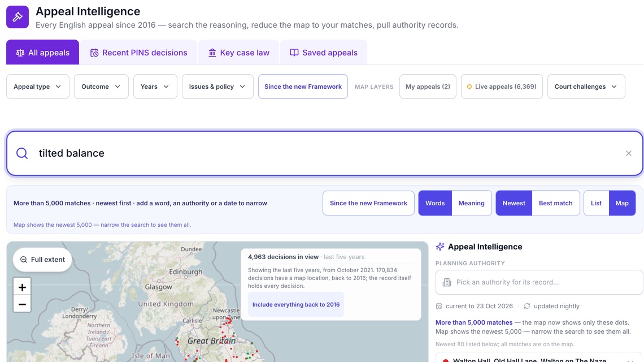644x362 pixels.
Task: Reset the map with Full extent
Action: click(42, 260)
